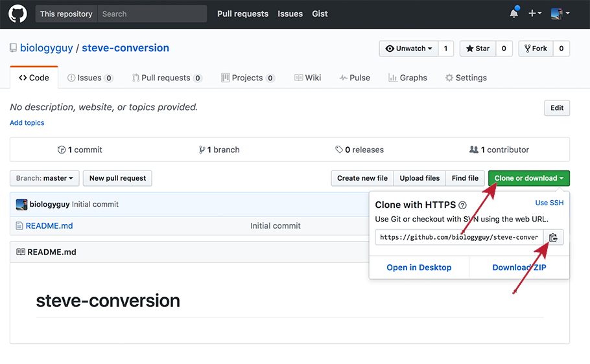Open the repository Pull requests tab
This screenshot has height=364, width=590.
(x=167, y=78)
